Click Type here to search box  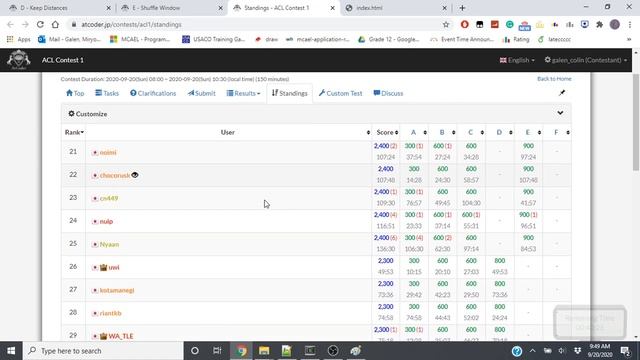(x=103, y=351)
